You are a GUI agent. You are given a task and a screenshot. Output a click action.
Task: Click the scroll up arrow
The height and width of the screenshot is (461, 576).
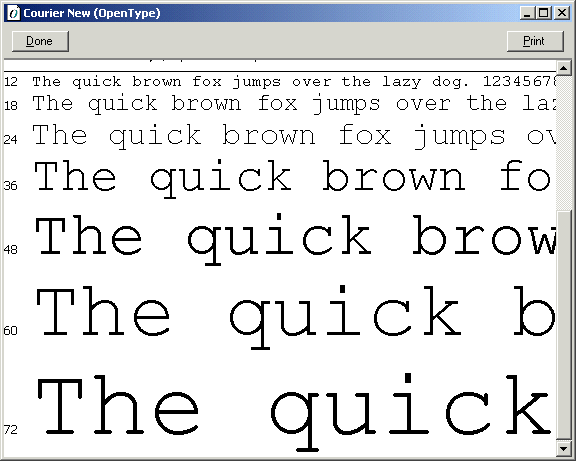tap(564, 68)
